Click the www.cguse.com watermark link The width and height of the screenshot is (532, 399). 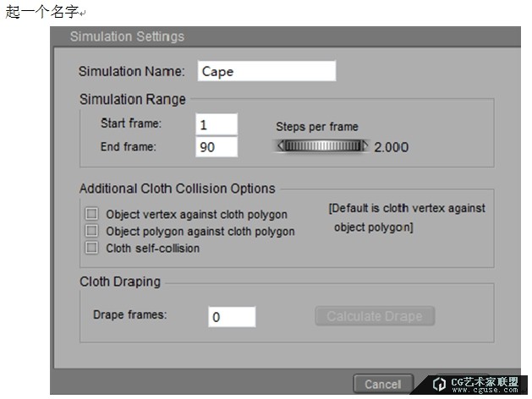(x=485, y=391)
